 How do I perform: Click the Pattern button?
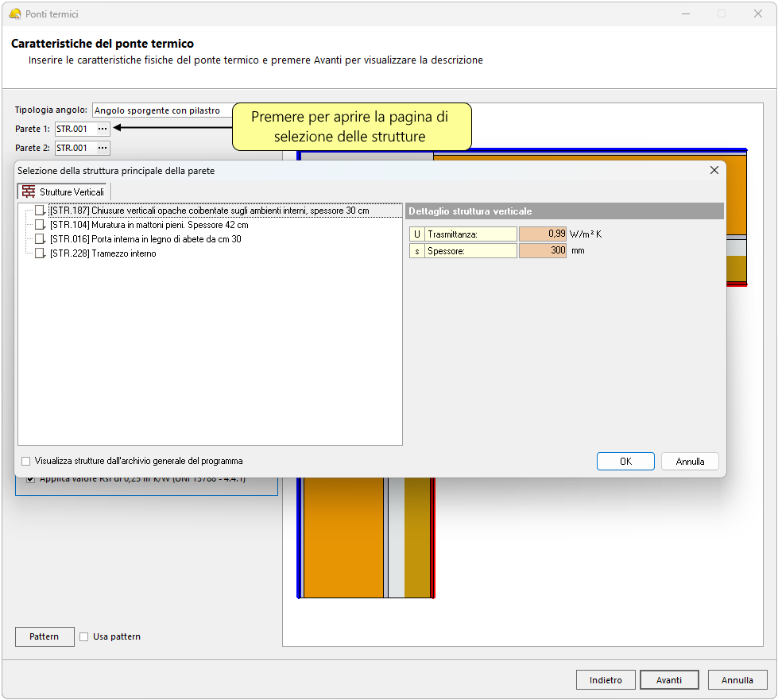pos(44,636)
